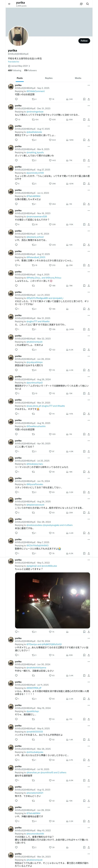Reply to the Sep 2, 2025 post

point(16,99)
